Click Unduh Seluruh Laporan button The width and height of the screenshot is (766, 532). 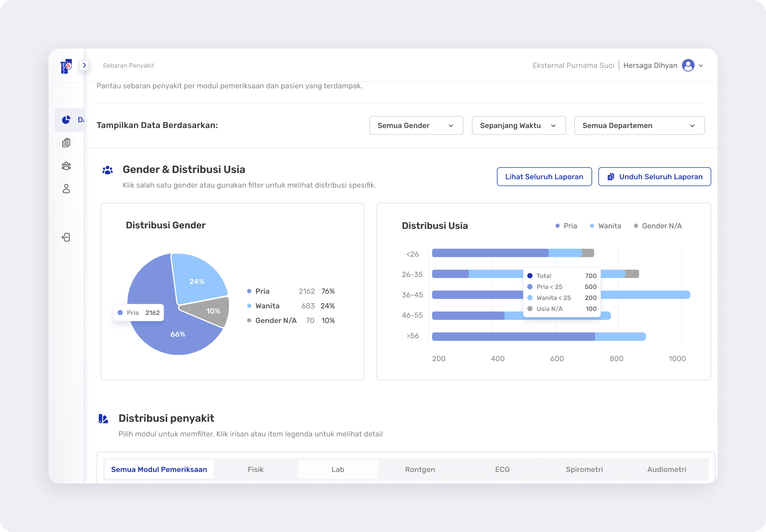654,177
